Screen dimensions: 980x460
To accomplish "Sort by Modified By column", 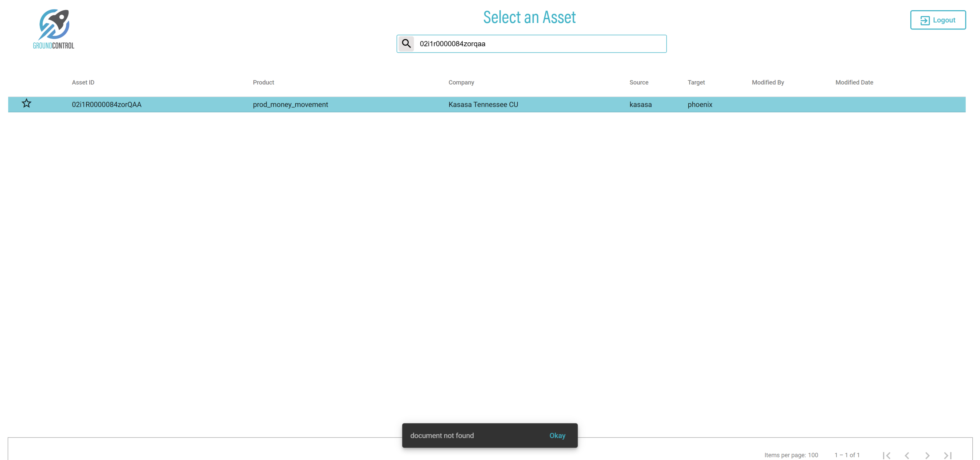I will 768,82.
